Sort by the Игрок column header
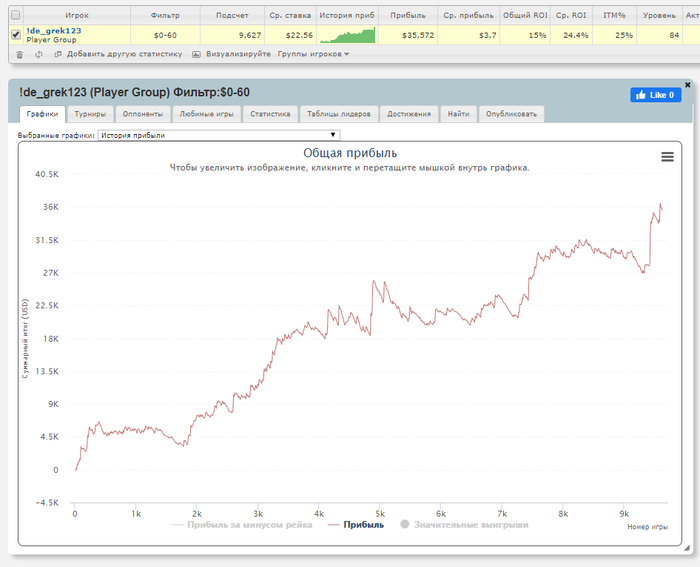The height and width of the screenshot is (567, 700). [77, 15]
